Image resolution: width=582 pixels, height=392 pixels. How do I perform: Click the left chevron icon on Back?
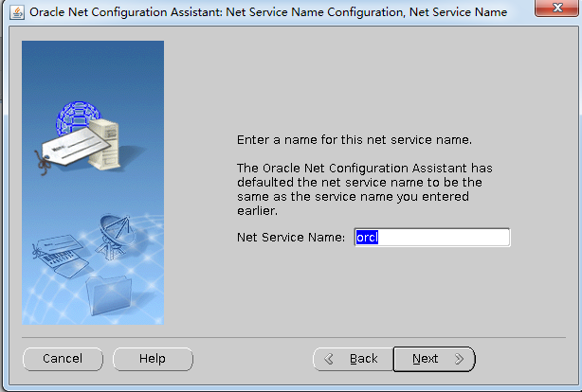pos(329,359)
